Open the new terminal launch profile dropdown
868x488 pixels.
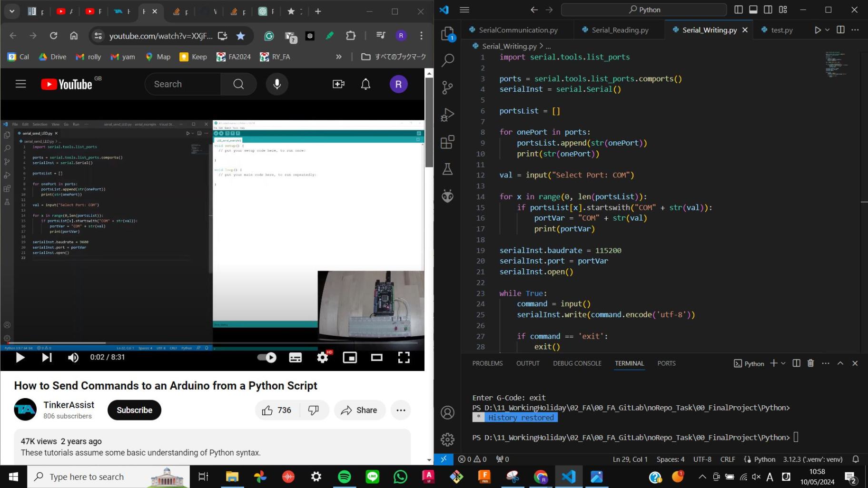click(783, 363)
